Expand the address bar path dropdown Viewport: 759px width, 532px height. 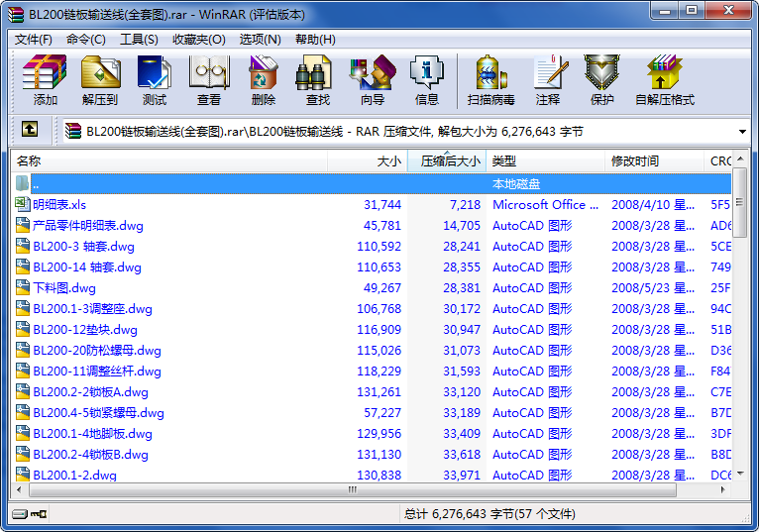742,132
